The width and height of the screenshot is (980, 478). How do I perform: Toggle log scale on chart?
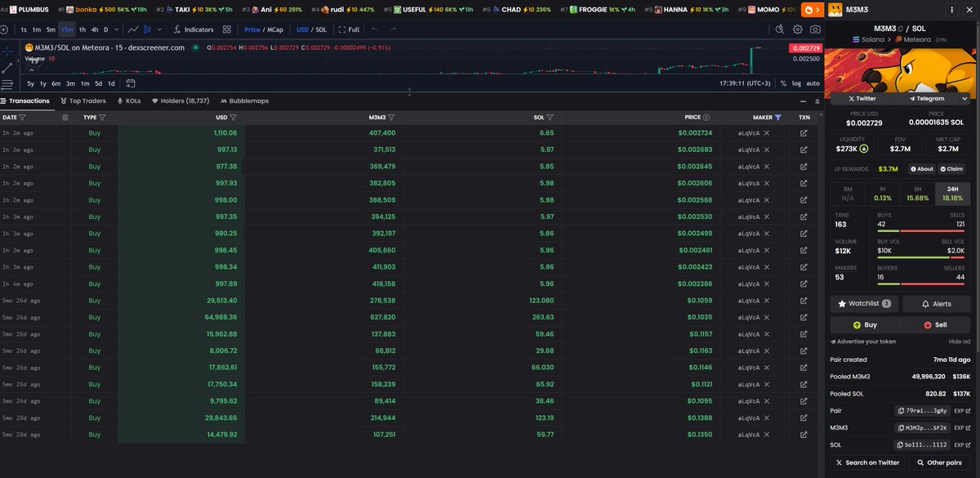(x=796, y=83)
